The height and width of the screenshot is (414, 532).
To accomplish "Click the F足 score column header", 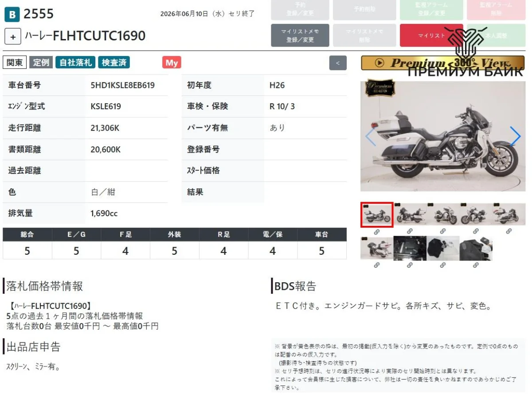I will pyautogui.click(x=125, y=234).
